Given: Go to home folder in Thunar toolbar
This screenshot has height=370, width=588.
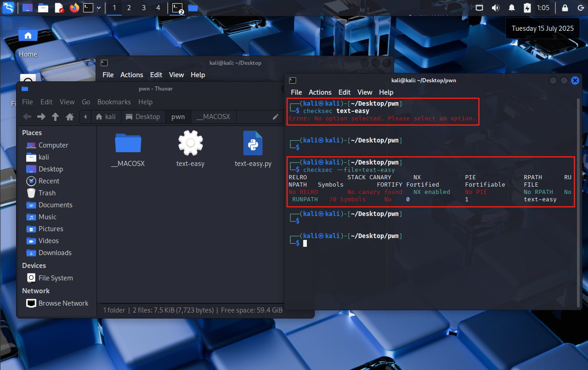Looking at the screenshot, I should 70,117.
